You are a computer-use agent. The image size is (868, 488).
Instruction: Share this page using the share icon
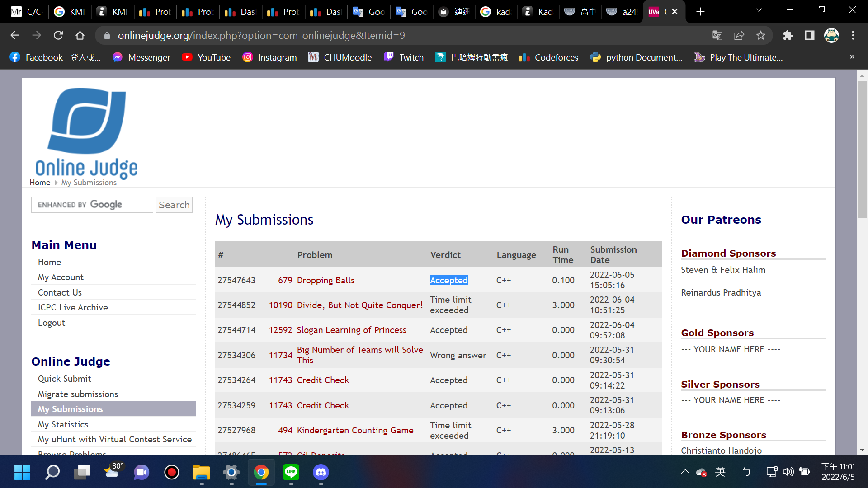click(x=739, y=35)
